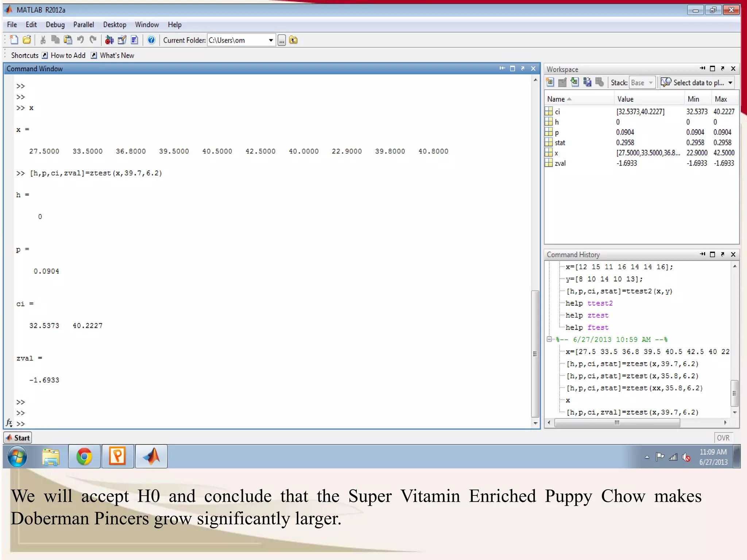Open the Desktop menu
The image size is (747, 560).
(115, 25)
